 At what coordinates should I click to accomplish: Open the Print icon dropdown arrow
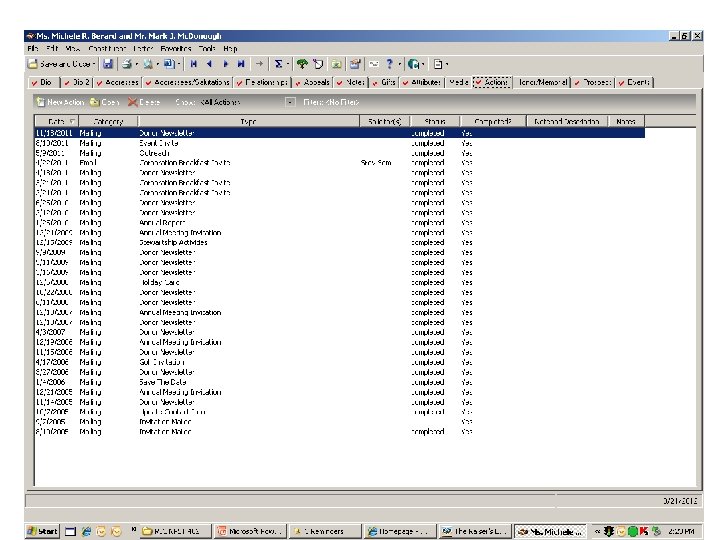pyautogui.click(x=136, y=64)
